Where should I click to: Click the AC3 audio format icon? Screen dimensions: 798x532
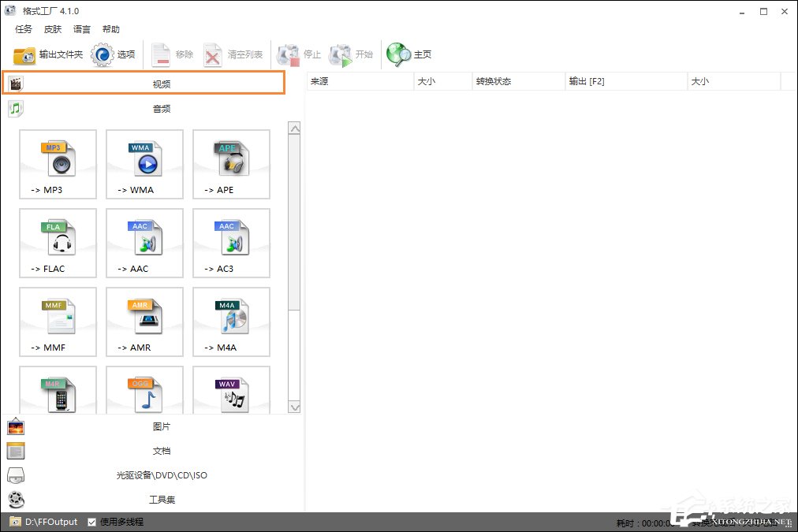click(232, 243)
